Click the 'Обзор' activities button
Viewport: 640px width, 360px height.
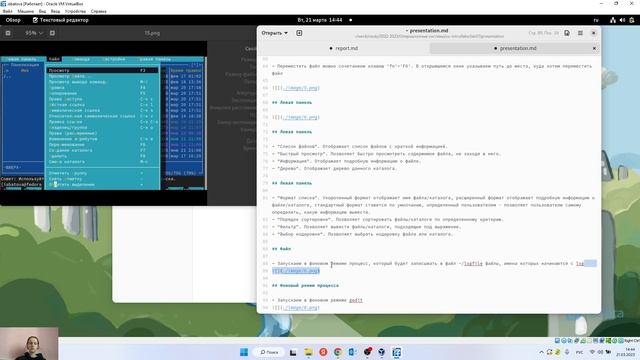13,20
